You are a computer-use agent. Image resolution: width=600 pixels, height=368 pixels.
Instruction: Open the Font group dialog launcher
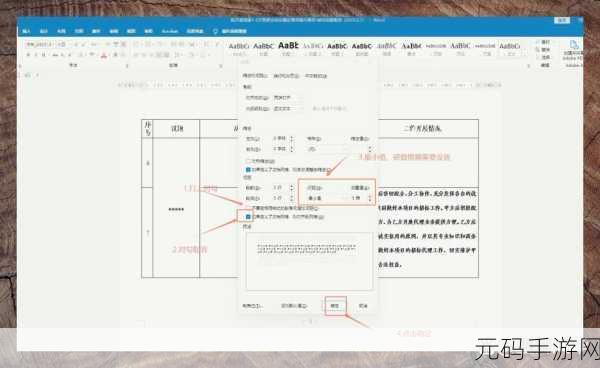[x=127, y=66]
